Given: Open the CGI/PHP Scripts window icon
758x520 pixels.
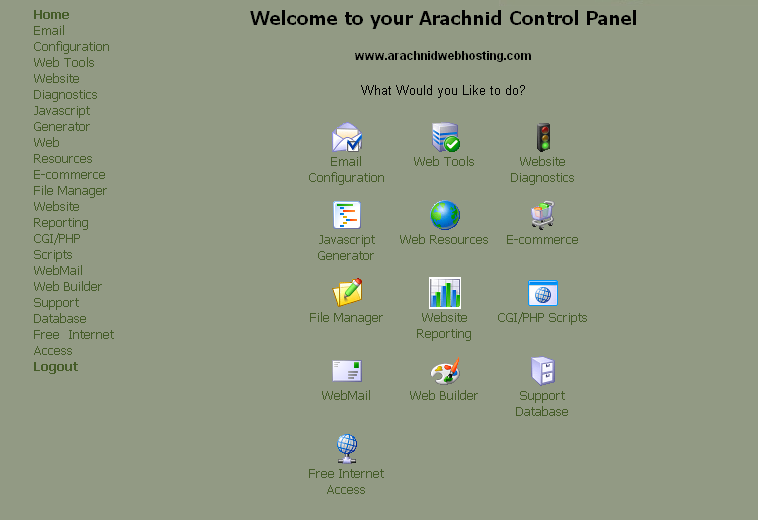Looking at the screenshot, I should pyautogui.click(x=543, y=293).
